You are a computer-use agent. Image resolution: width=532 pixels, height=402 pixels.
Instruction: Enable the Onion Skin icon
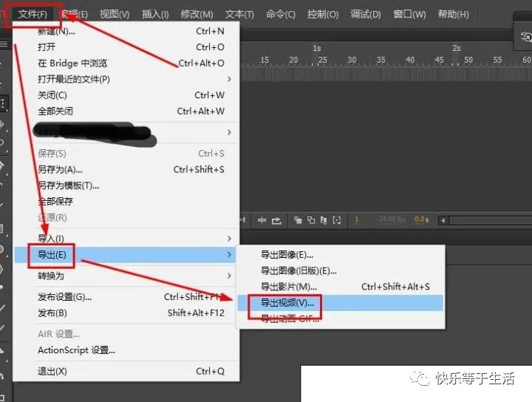click(298, 220)
